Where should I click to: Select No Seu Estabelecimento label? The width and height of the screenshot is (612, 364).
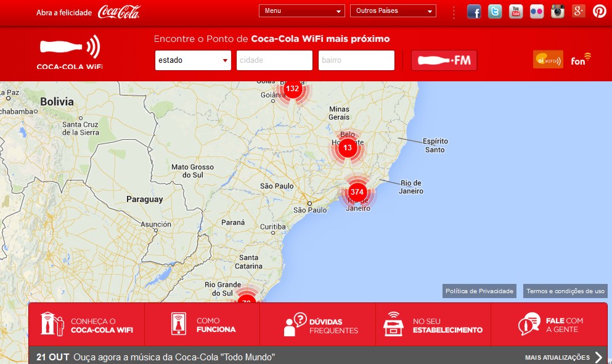447,326
